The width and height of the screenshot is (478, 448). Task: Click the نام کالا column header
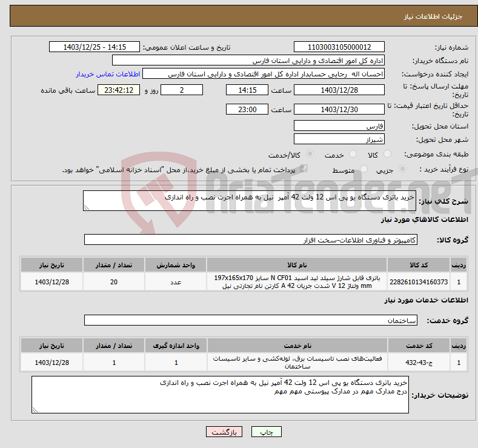coord(297,265)
